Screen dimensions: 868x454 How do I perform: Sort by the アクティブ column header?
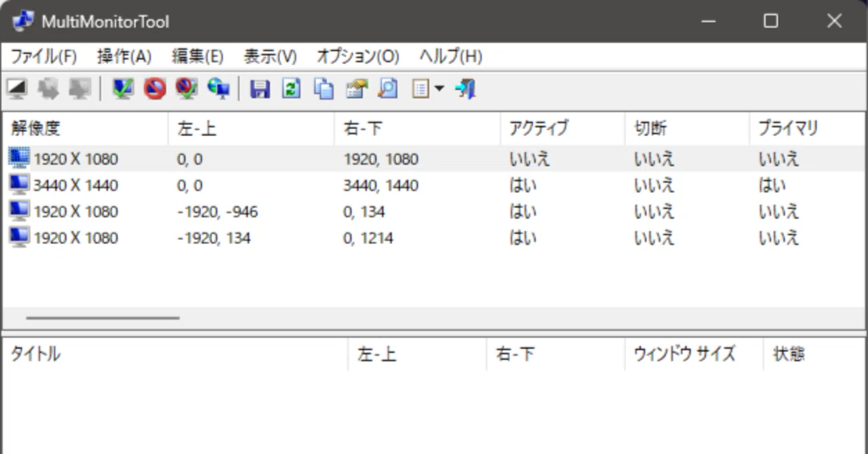[562, 128]
